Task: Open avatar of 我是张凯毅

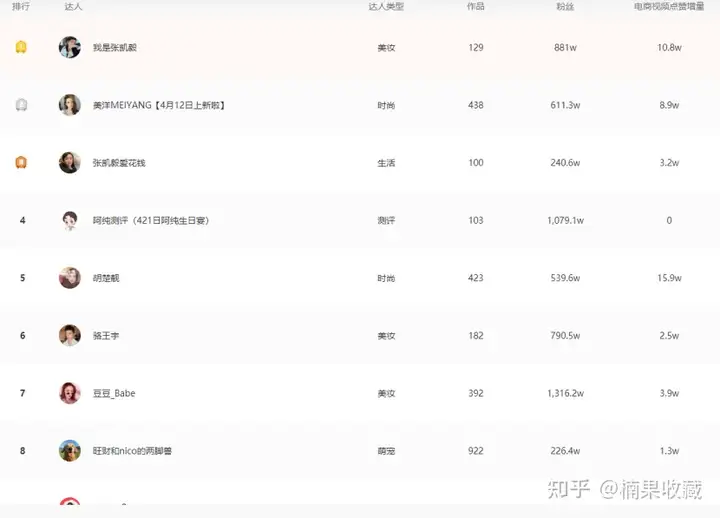Action: (70, 47)
